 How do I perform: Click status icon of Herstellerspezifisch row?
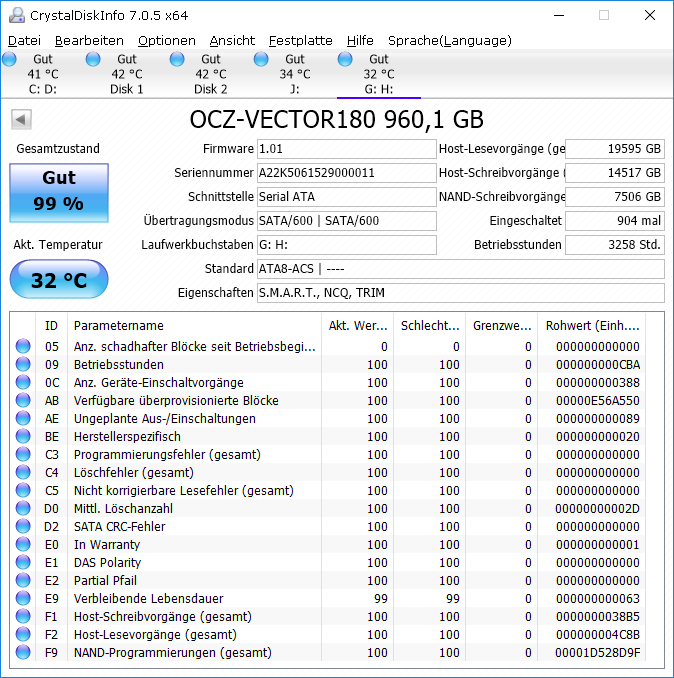(x=23, y=437)
